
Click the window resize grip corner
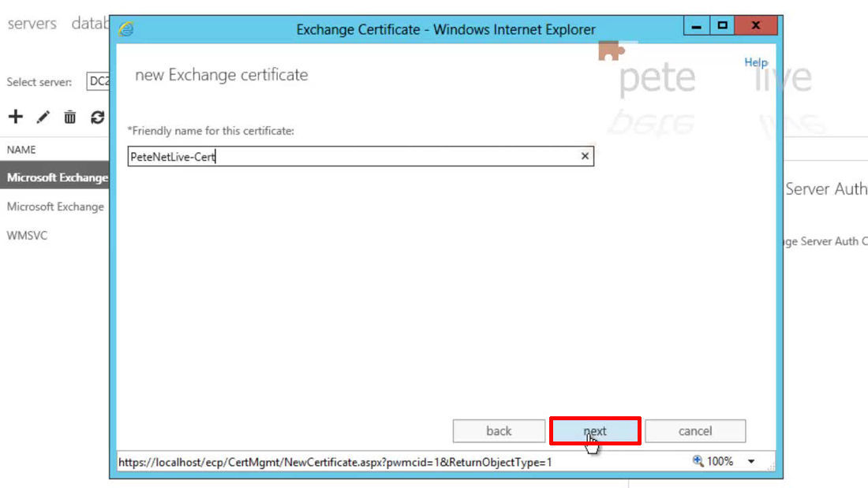(x=771, y=467)
